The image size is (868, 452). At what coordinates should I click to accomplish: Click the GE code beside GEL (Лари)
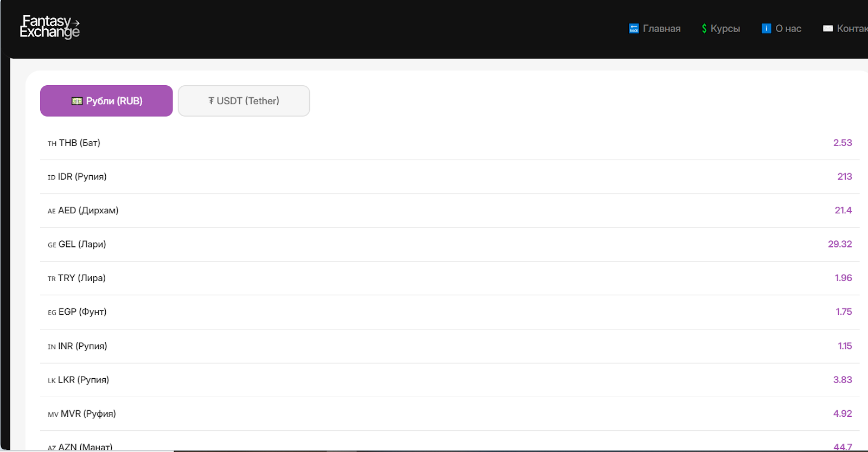pyautogui.click(x=52, y=245)
